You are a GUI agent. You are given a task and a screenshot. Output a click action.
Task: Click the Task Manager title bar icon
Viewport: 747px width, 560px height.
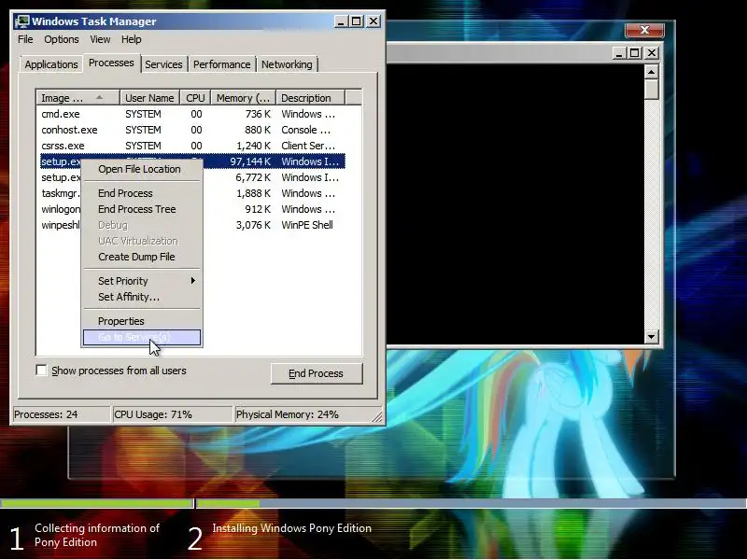click(x=21, y=21)
